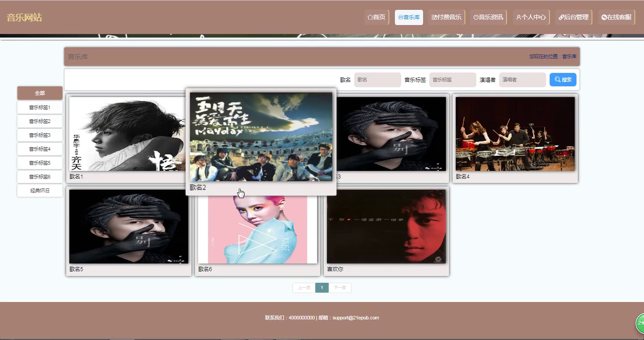Open 在线客服 nav item
This screenshot has height=340, width=644.
(617, 17)
